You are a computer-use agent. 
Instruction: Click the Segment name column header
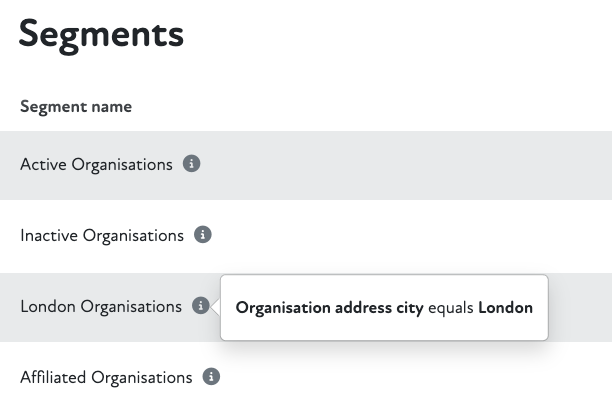click(x=76, y=106)
